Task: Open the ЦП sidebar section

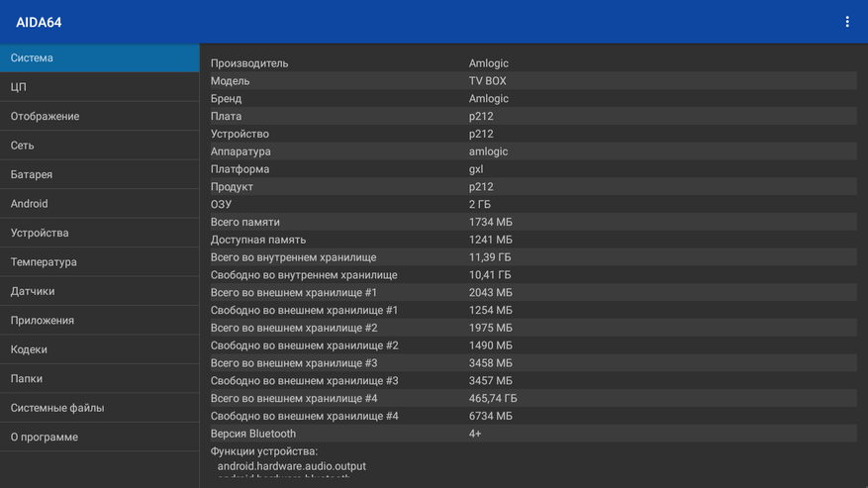Action: point(100,87)
